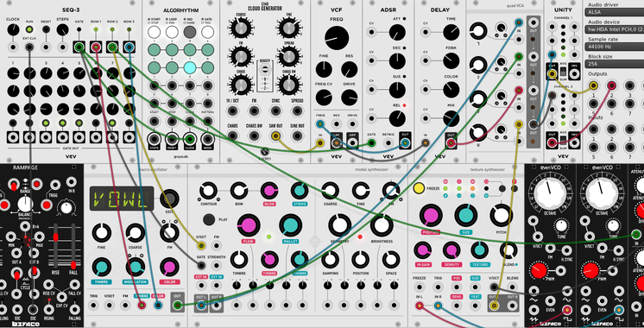Click the Cloud Generator 1V/OCT jack
This screenshot has height=328, width=644.
(x=233, y=110)
